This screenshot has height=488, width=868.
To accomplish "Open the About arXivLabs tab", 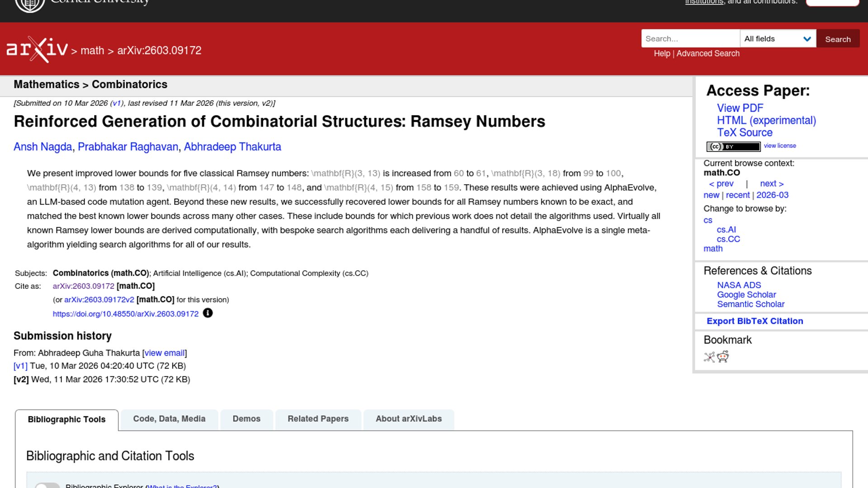I will (408, 419).
